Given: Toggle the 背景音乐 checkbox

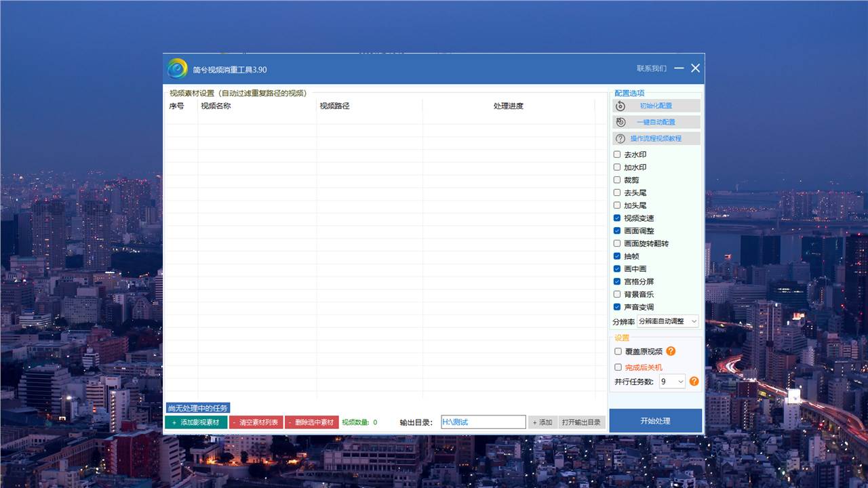Looking at the screenshot, I should 617,294.
